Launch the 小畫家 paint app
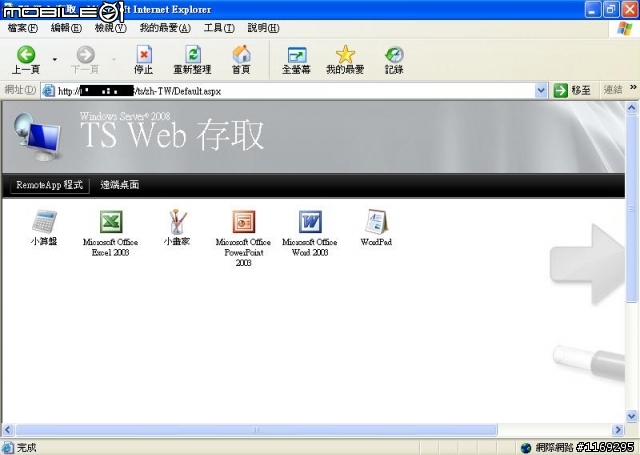This screenshot has height=455, width=640. coord(177,228)
